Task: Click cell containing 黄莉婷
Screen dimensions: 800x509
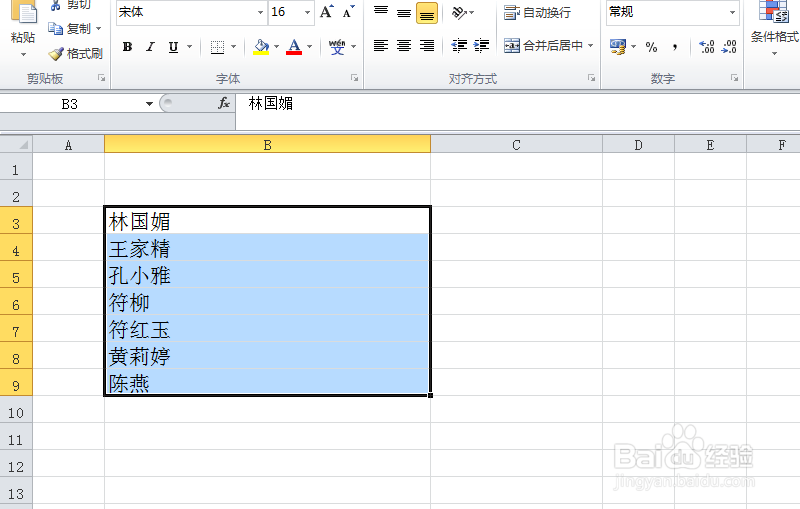Action: [267, 357]
